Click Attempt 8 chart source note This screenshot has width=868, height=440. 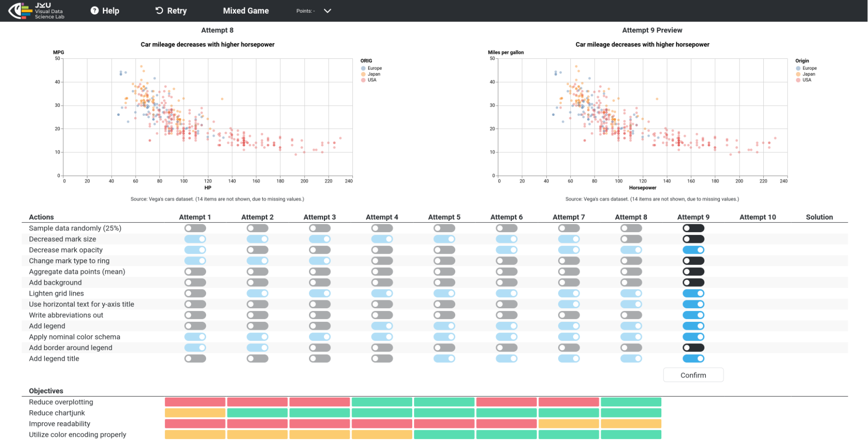click(217, 199)
